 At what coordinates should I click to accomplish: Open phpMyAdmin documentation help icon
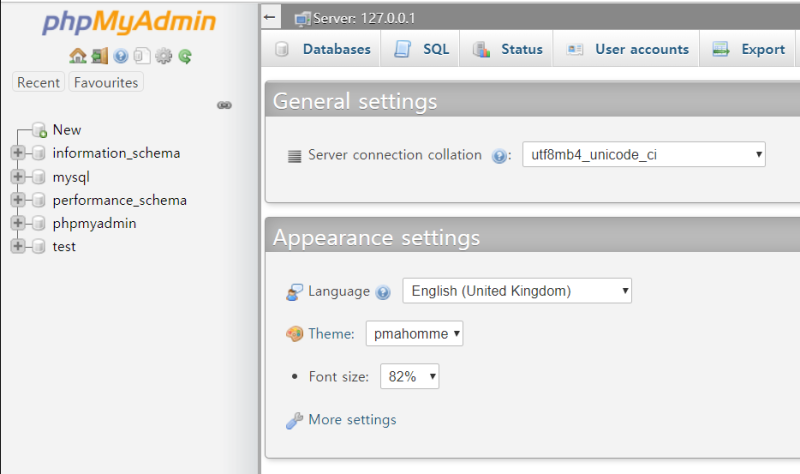[x=121, y=56]
